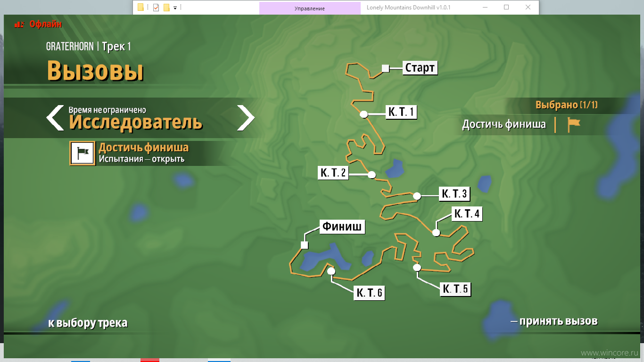Click the Старт square marker on map
644x362 pixels.
click(385, 68)
